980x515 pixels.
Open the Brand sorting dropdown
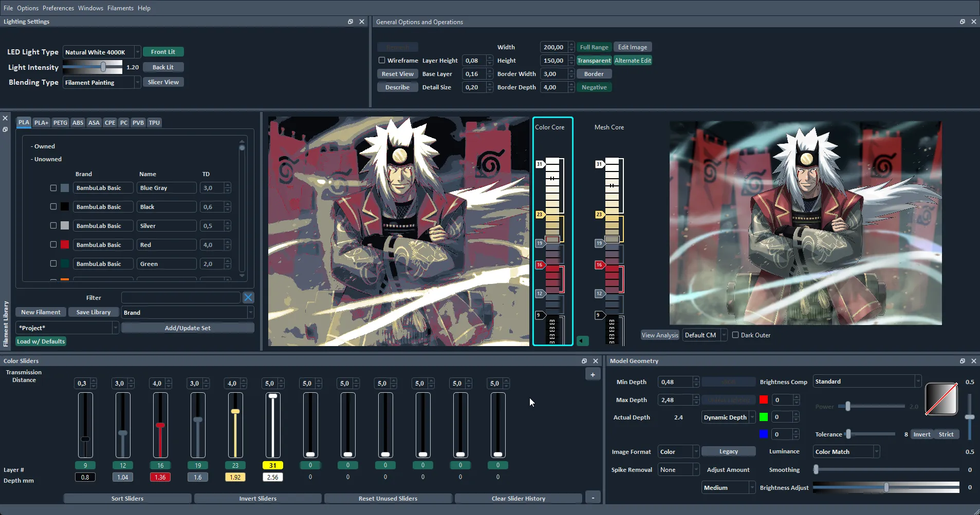(188, 313)
